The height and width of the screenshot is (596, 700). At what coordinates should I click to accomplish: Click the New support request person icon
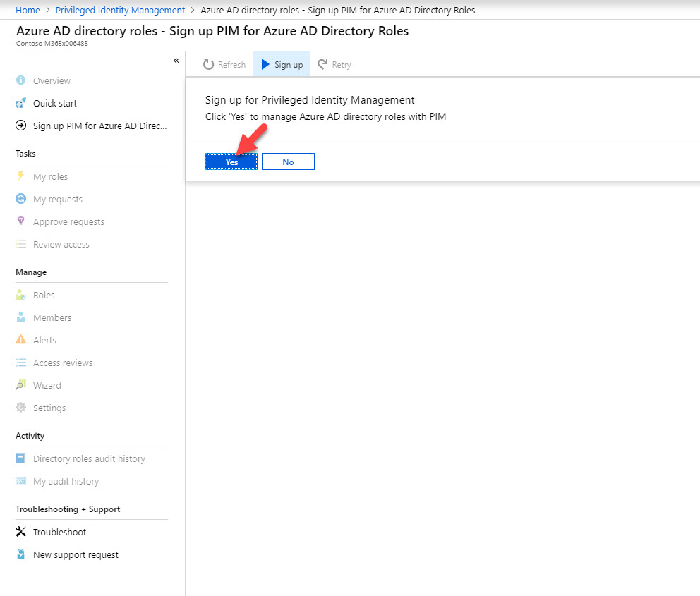pos(20,554)
